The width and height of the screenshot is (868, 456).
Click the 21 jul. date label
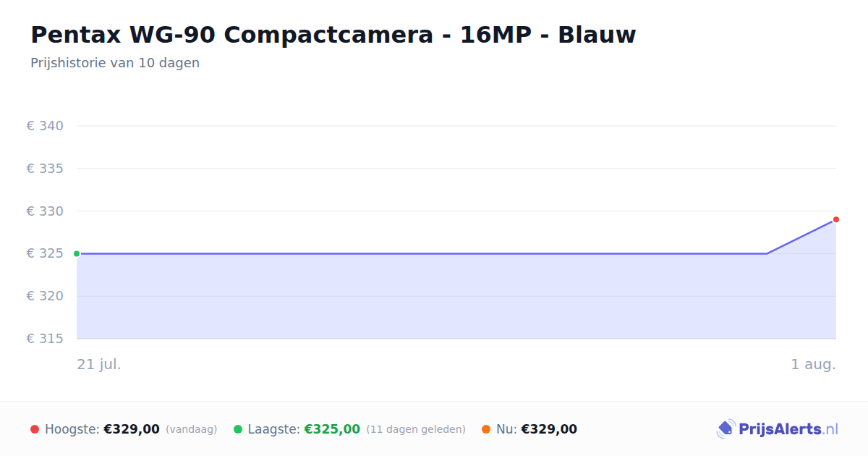[x=99, y=364]
